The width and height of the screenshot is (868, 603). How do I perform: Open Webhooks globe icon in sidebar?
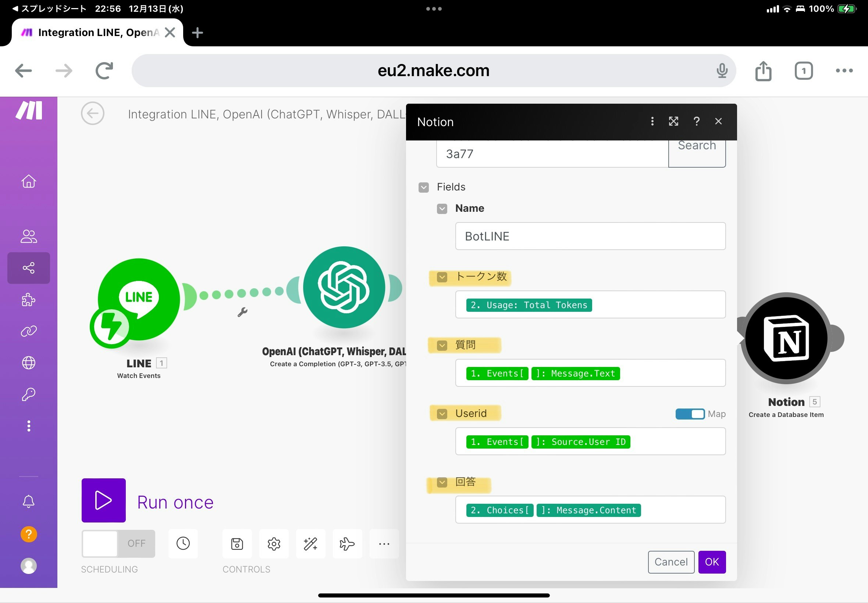point(29,363)
